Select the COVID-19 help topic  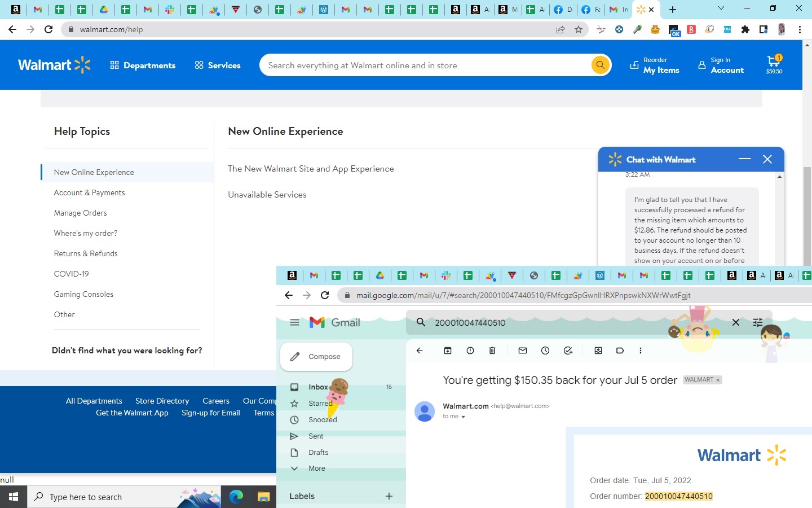71,274
